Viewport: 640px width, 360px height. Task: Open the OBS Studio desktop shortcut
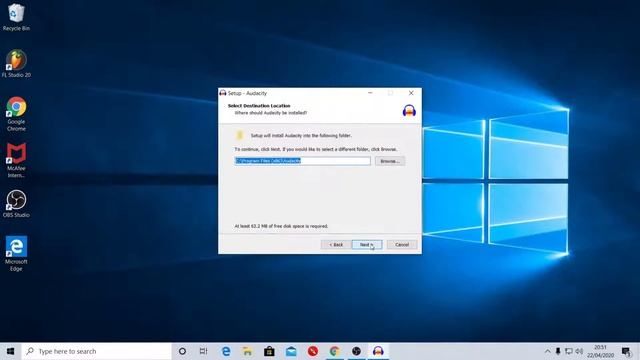click(x=16, y=203)
